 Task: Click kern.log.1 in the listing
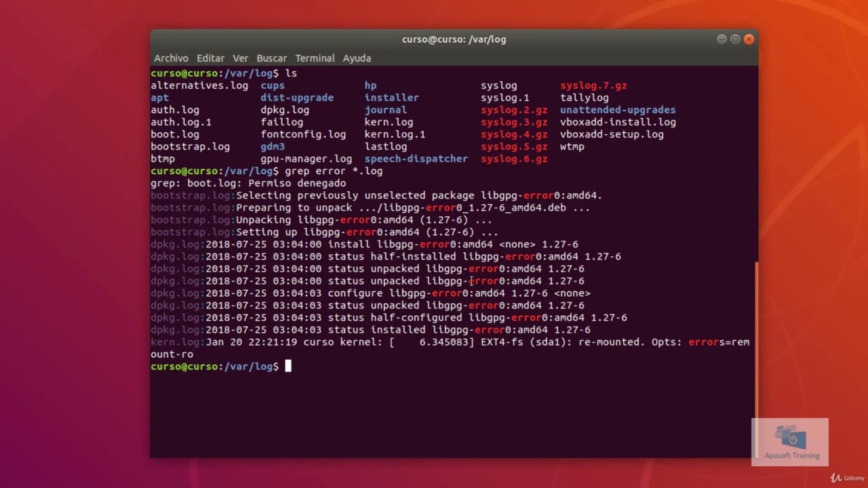pos(395,134)
